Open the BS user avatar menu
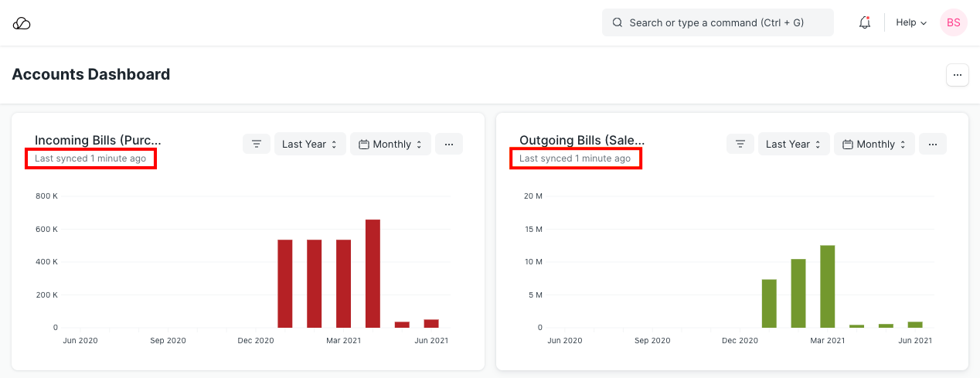980x378 pixels. point(953,22)
